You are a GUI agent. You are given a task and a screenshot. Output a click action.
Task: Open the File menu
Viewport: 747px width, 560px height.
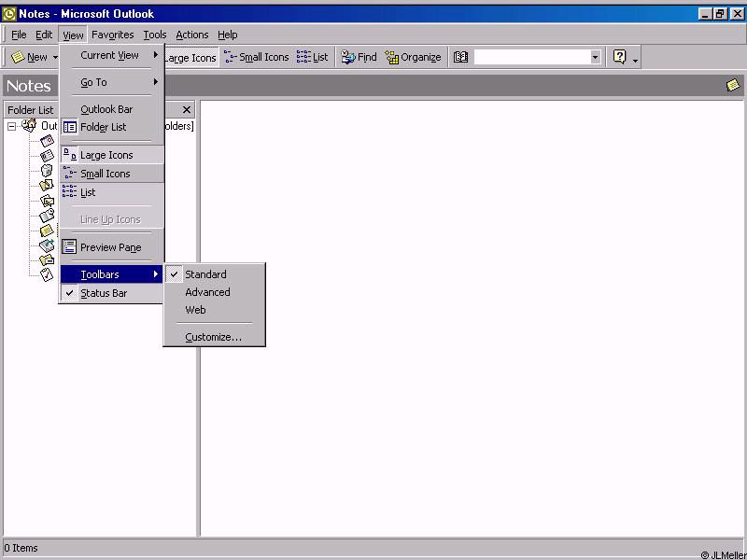click(x=19, y=35)
